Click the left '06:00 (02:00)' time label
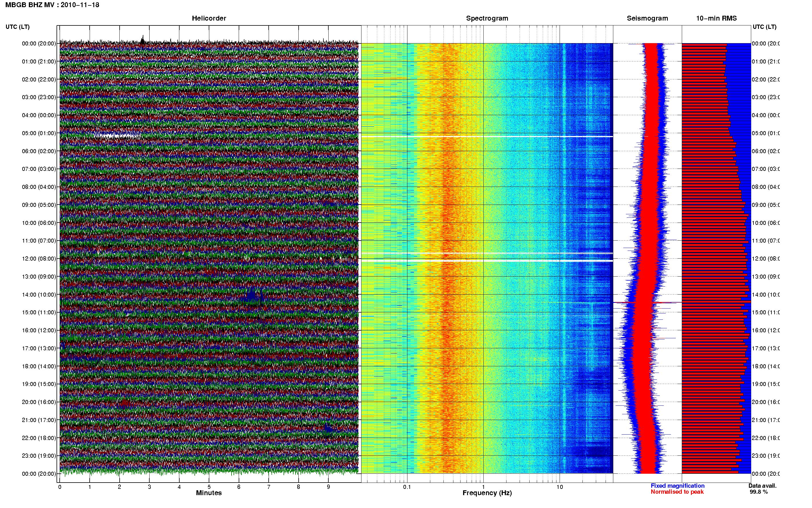The height and width of the screenshot is (508, 812). pos(39,151)
